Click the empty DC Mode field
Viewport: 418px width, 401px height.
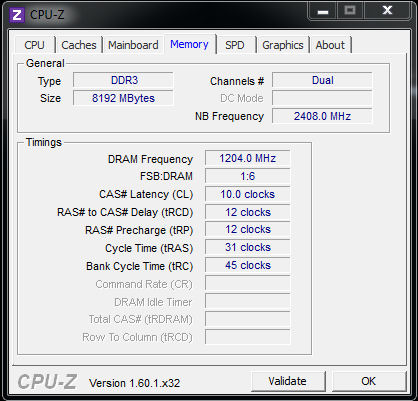(x=322, y=98)
